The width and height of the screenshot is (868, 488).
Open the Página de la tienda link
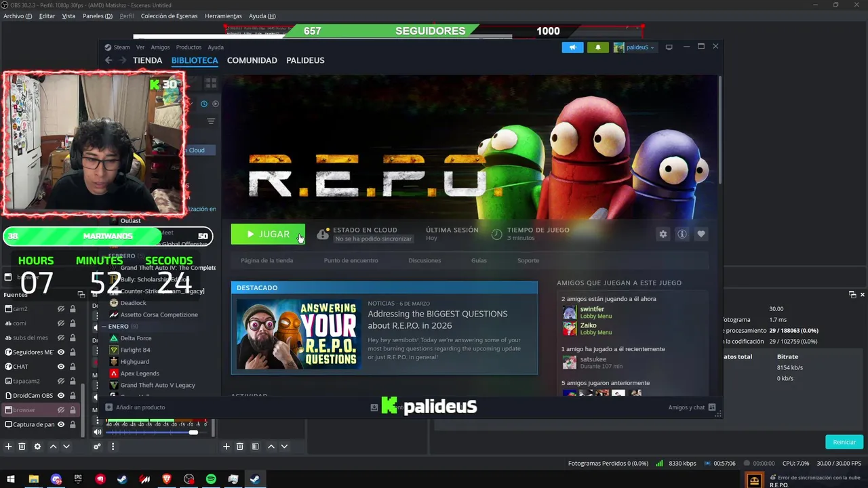[x=267, y=260]
